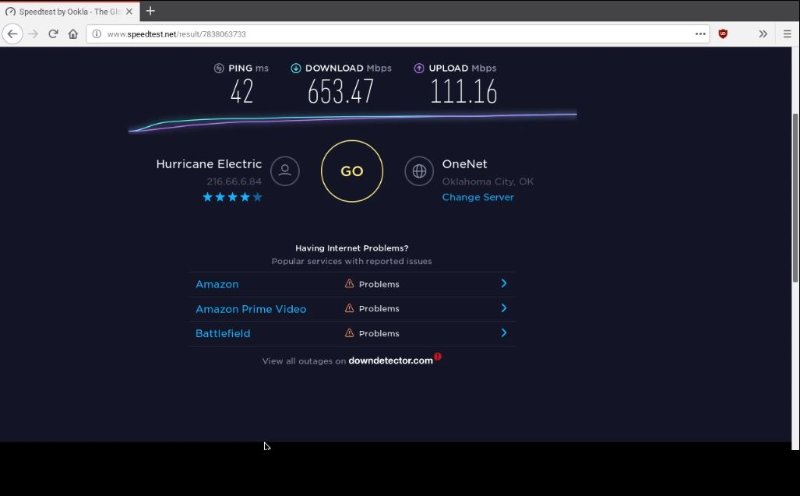The image size is (800, 496).
Task: Open the Battlefield problems link
Action: tap(222, 334)
